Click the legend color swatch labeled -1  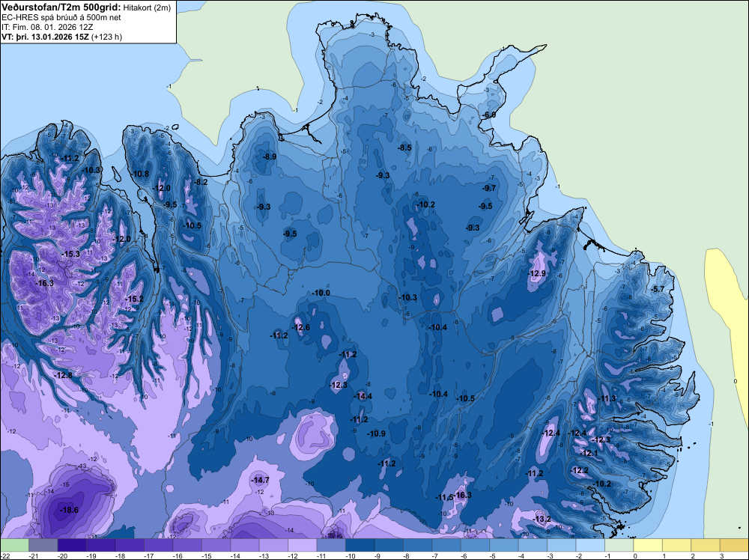click(x=619, y=545)
